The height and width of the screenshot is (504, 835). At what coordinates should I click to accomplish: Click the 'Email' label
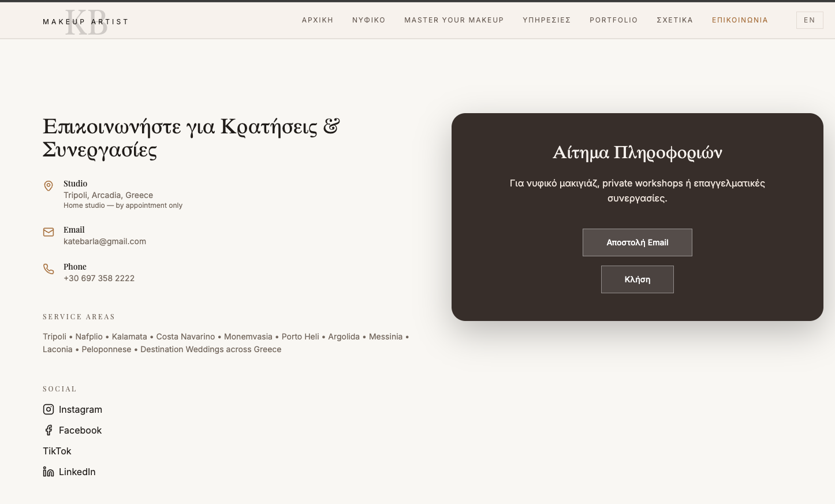point(74,230)
